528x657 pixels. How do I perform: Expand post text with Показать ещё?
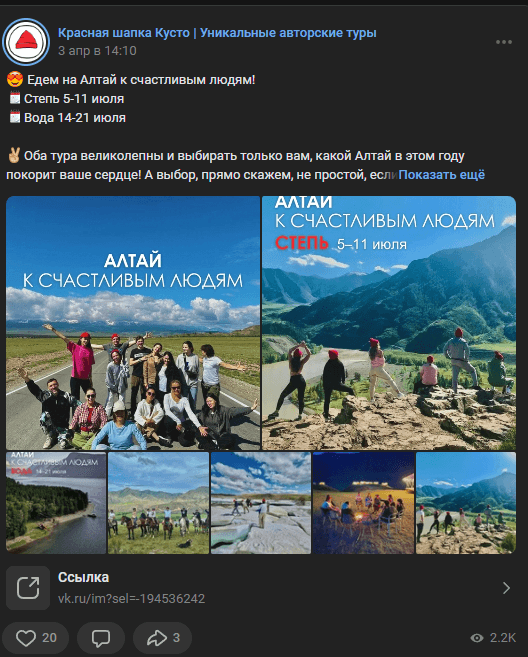click(442, 175)
